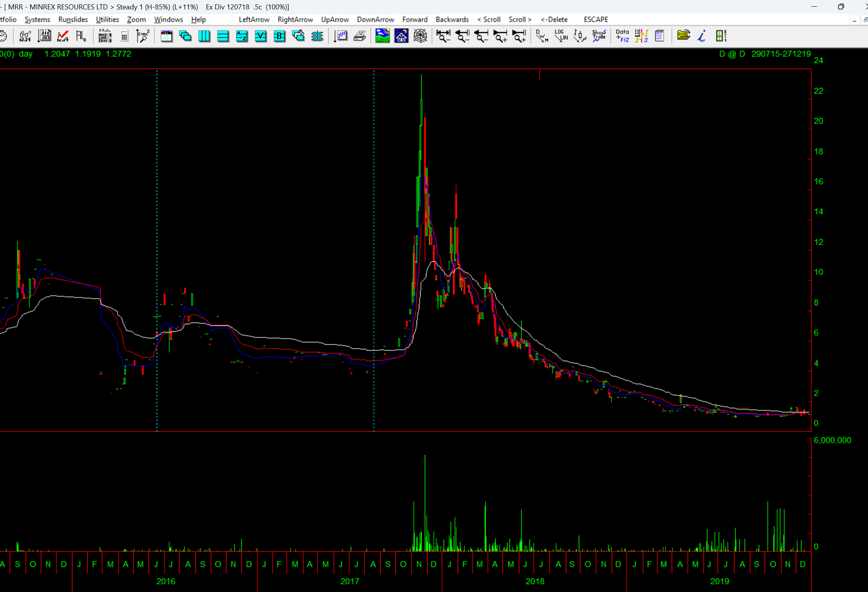Click the 2018 year label
Screen dimensions: 868x592
(535, 581)
